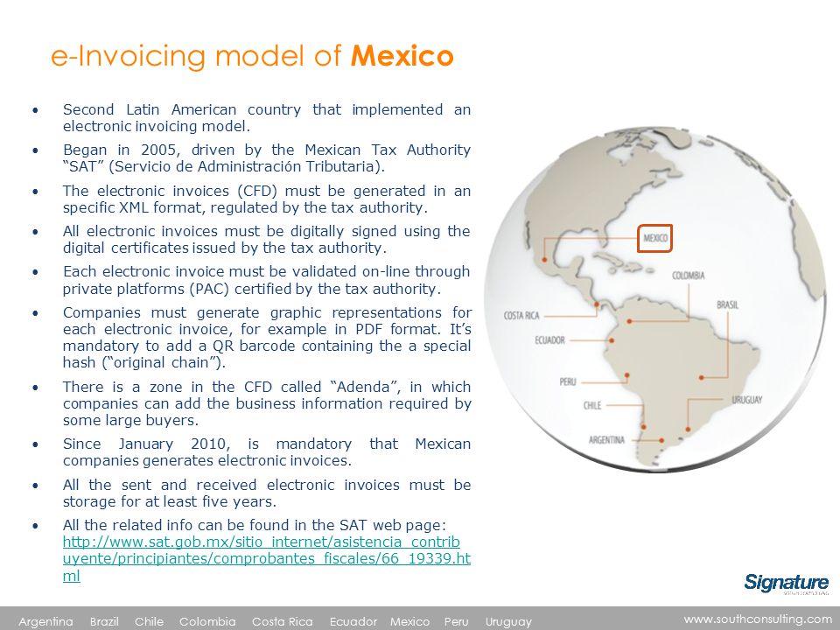Click the bullet about storage for five years
840x630 pixels.
pos(267,493)
